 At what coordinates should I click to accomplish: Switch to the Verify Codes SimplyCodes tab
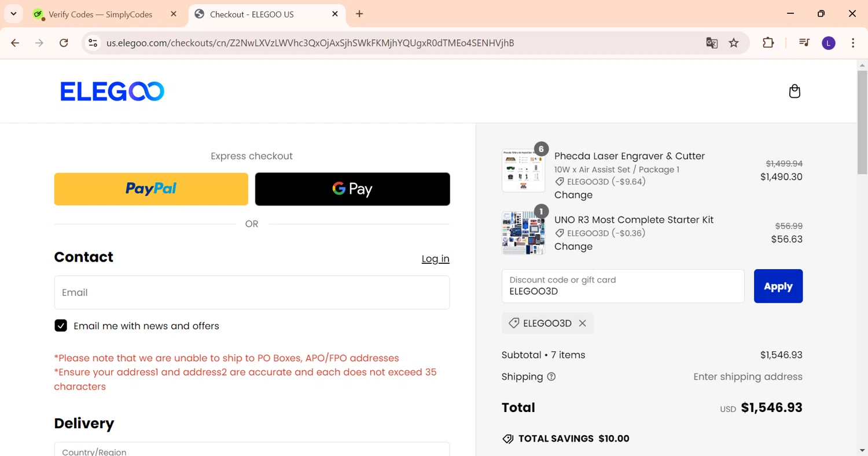[x=100, y=14]
